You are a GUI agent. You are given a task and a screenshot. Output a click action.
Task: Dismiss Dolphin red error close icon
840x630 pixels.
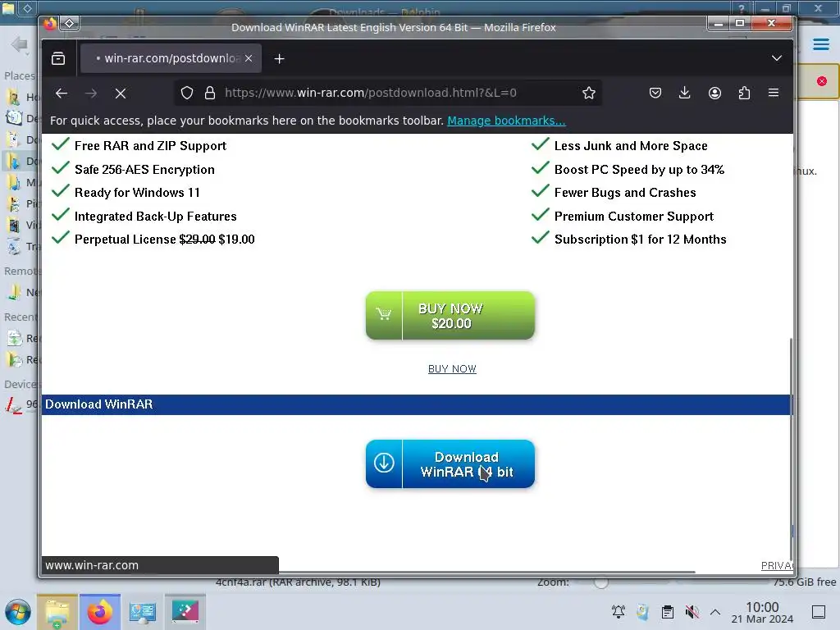click(822, 81)
